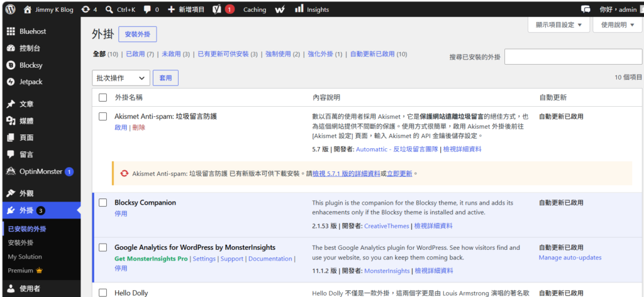The image size is (644, 297).
Task: Expand the 顯示項目設定 panel
Action: pos(558,24)
